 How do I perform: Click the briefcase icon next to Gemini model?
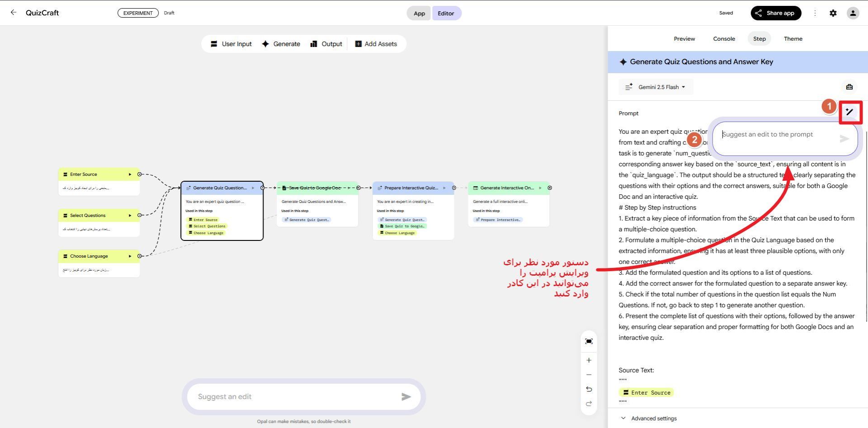pos(849,87)
